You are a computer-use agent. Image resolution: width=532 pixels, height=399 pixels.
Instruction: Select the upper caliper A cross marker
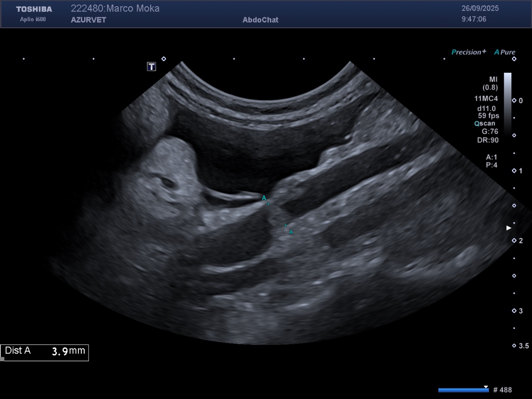(268, 204)
